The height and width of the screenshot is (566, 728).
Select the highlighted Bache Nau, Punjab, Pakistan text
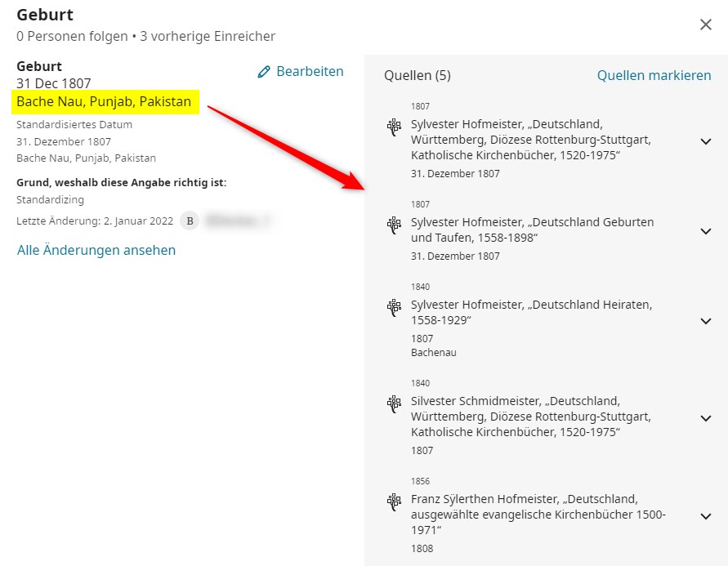pos(104,101)
